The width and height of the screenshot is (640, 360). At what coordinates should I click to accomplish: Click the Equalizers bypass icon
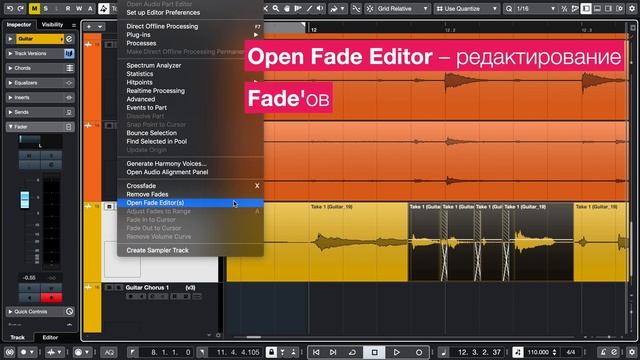[x=69, y=83]
